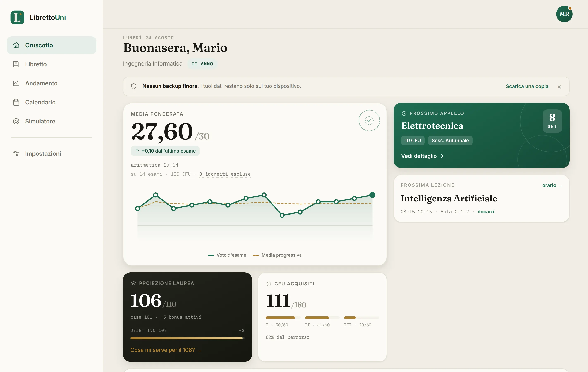Click the Andamento chart icon

(16, 83)
